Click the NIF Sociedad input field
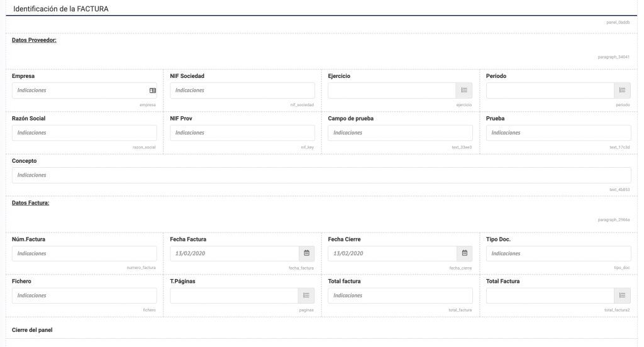This screenshot has width=644, height=347. tap(242, 91)
